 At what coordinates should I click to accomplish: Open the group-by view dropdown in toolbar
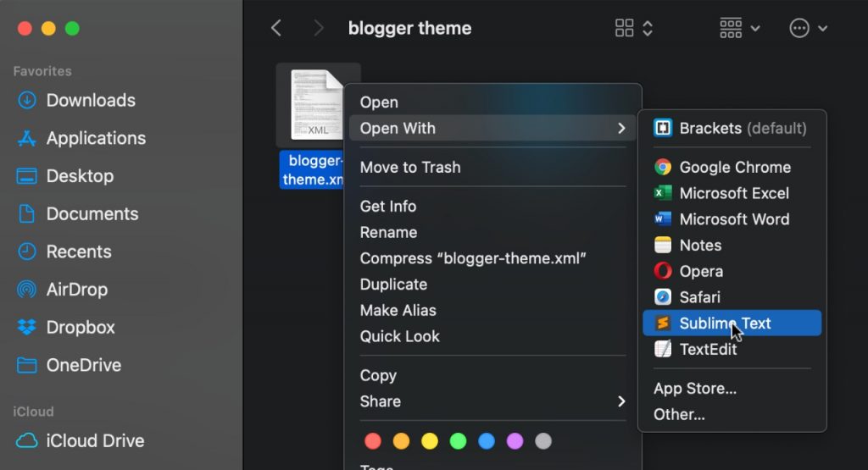(x=739, y=28)
